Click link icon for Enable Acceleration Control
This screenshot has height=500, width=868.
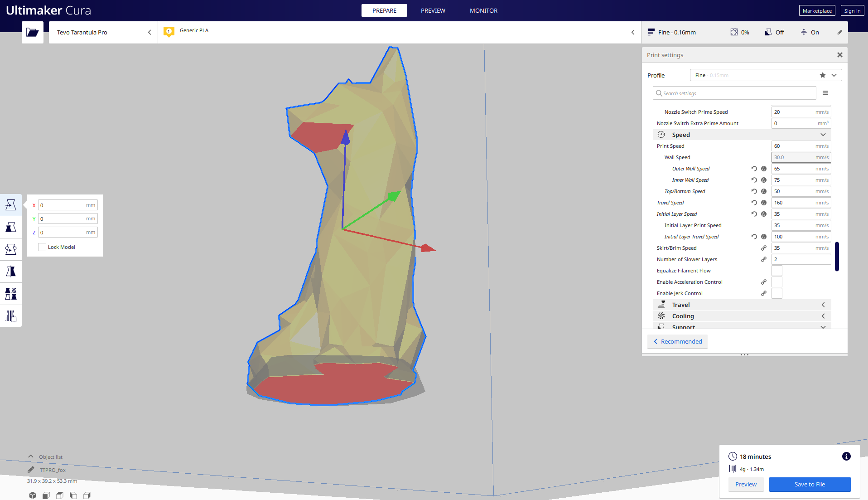[764, 282]
